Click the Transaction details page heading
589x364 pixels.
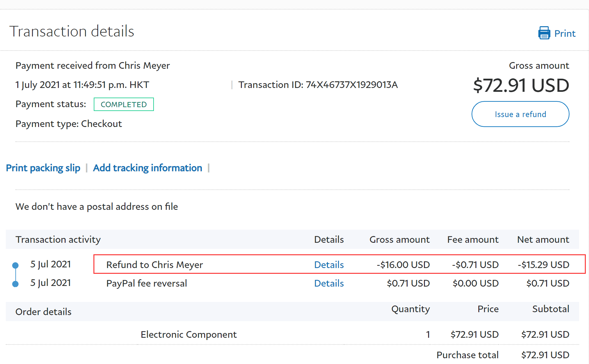point(72,31)
